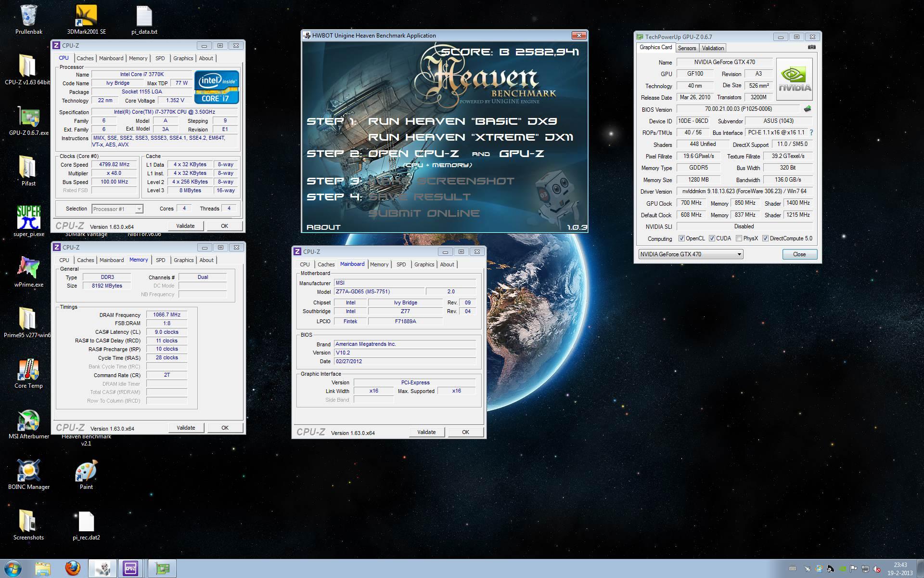Screen dimensions: 924x578
Task: Open the Pifast folder on desktop
Action: [x=28, y=171]
